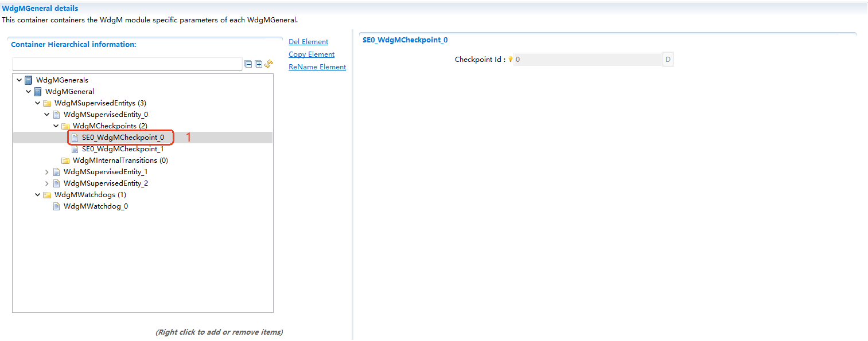868x341 pixels.
Task: Click the Del Element link
Action: [x=308, y=42]
